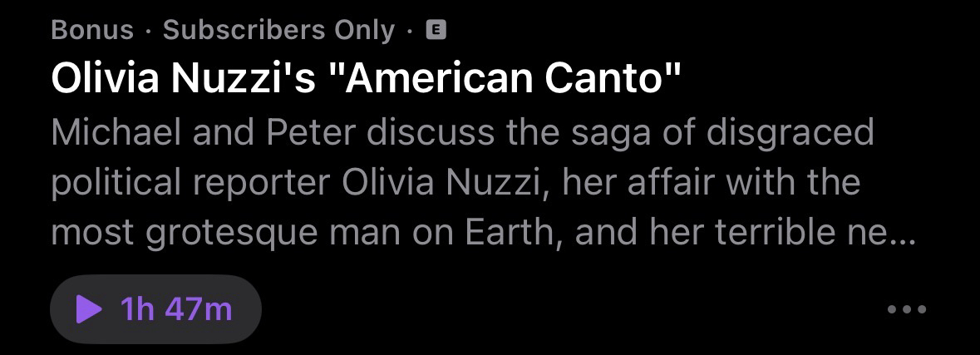The image size is (980, 355).
Task: Open the three-dot more options menu
Action: (x=905, y=310)
